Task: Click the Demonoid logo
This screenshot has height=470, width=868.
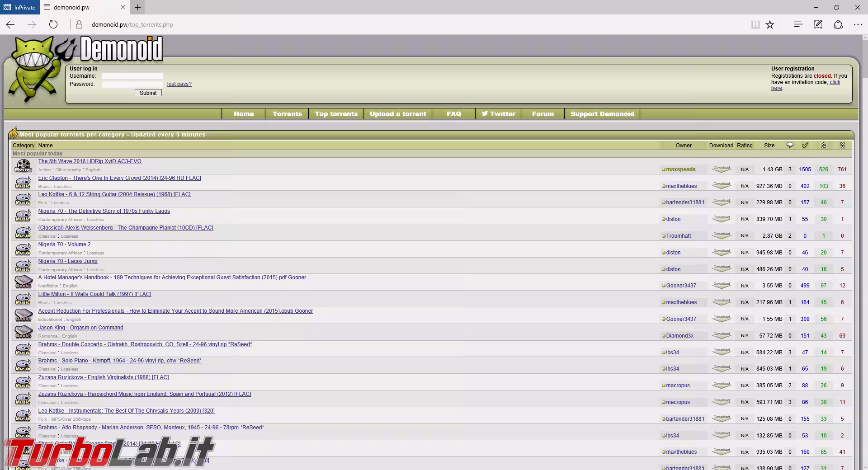Action: click(x=121, y=49)
